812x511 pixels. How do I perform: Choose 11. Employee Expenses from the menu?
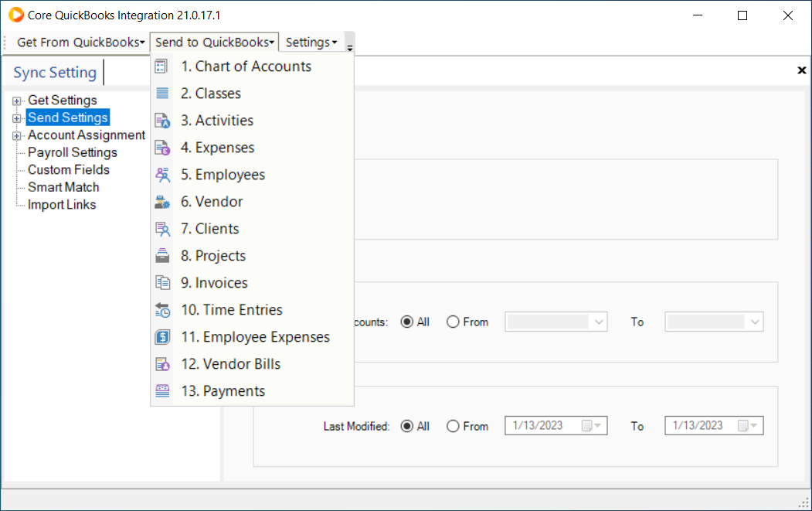coord(252,337)
